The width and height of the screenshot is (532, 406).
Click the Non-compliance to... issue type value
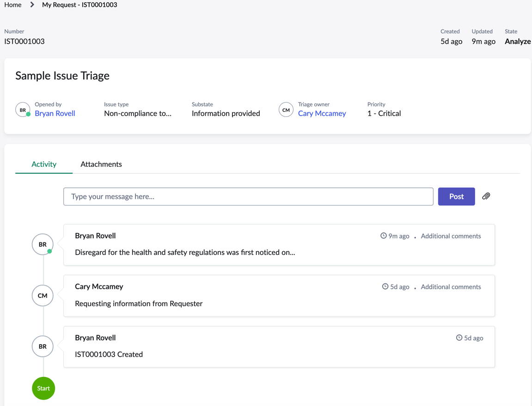(138, 113)
